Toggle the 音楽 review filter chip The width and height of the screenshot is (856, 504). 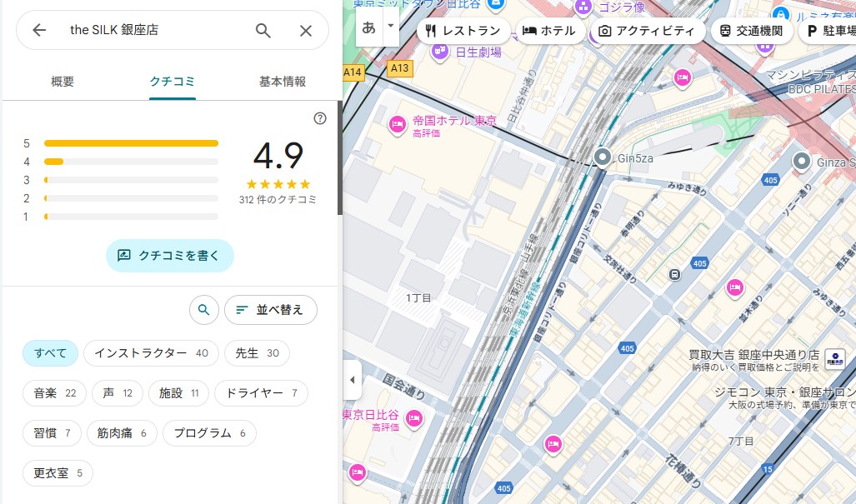pos(54,393)
